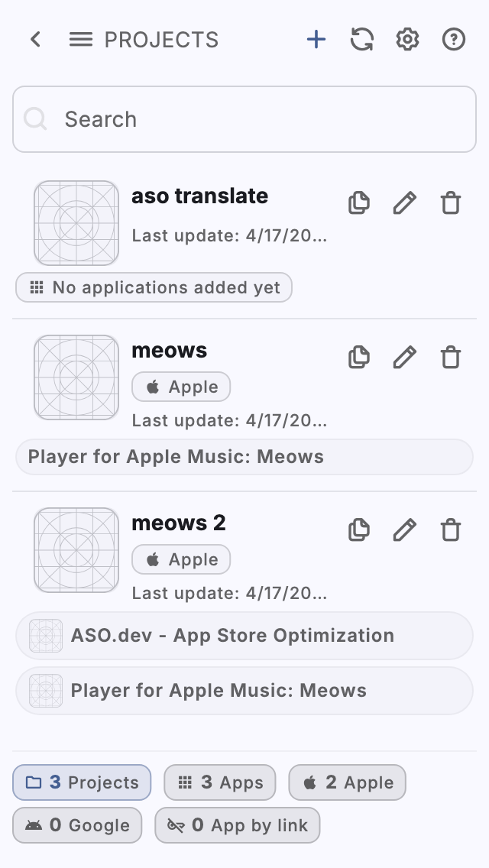Viewport: 489px width, 868px height.
Task: Edit the aso translate project
Action: click(405, 202)
